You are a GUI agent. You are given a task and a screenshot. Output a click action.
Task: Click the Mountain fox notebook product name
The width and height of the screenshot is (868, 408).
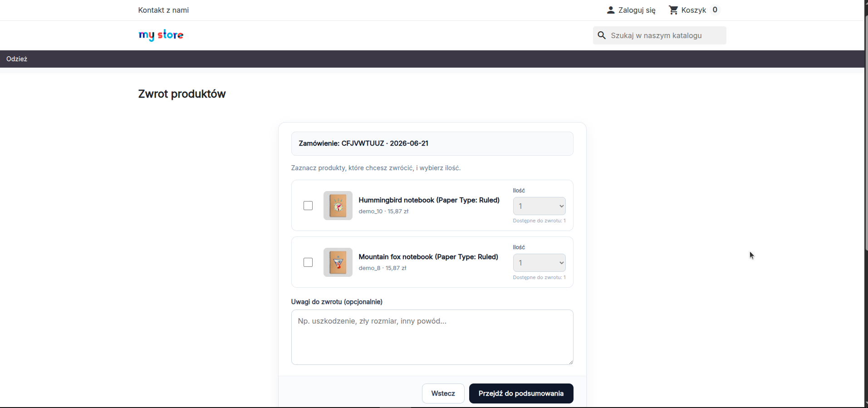428,257
